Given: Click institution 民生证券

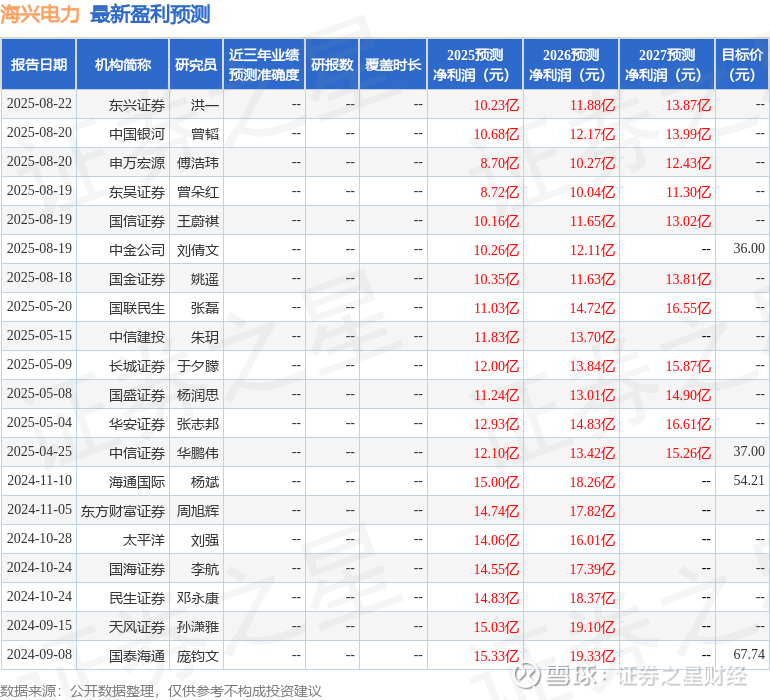Looking at the screenshot, I should click(137, 597).
